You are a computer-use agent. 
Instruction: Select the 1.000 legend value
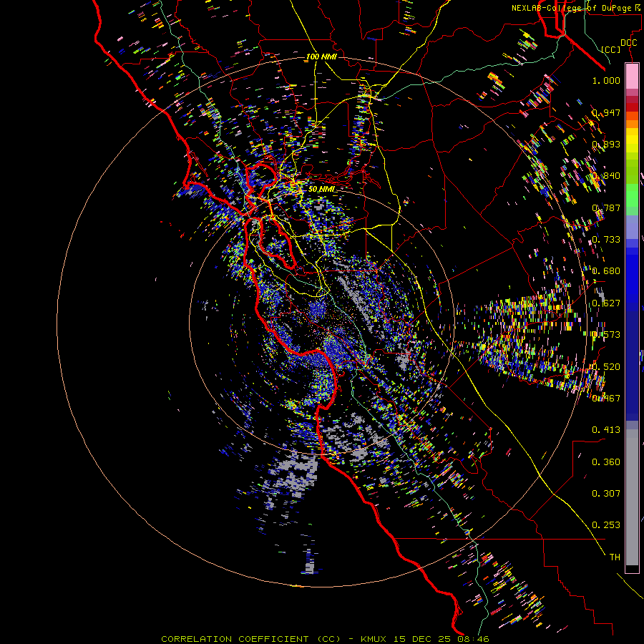tap(606, 80)
